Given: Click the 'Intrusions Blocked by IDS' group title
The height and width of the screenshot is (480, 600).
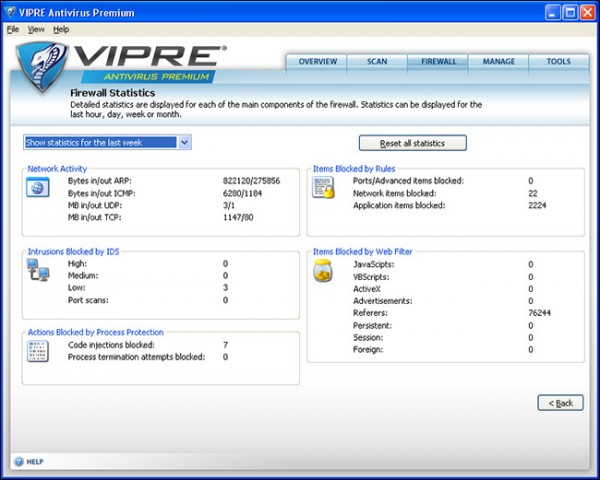Looking at the screenshot, I should pyautogui.click(x=73, y=251).
